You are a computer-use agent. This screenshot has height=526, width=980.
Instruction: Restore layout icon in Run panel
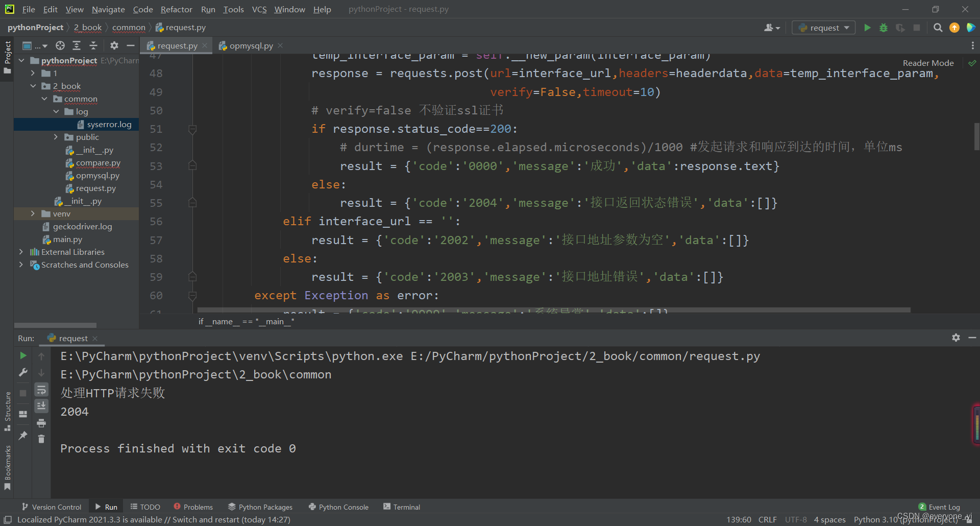23,414
